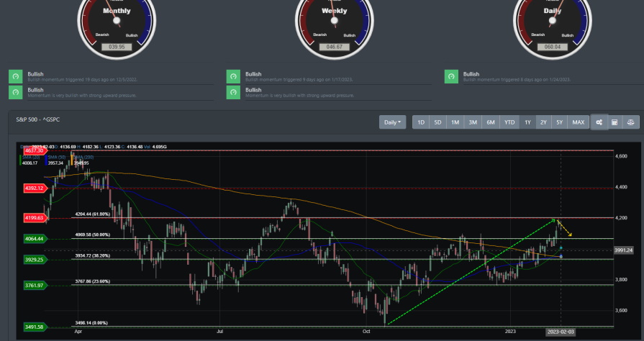Click the Oct label on date axis

point(366,331)
